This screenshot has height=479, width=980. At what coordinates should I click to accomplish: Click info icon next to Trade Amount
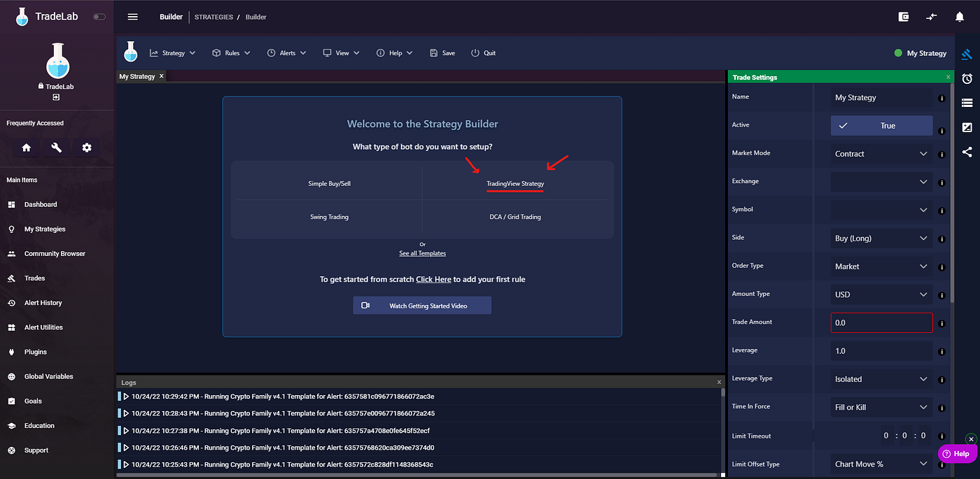point(942,324)
